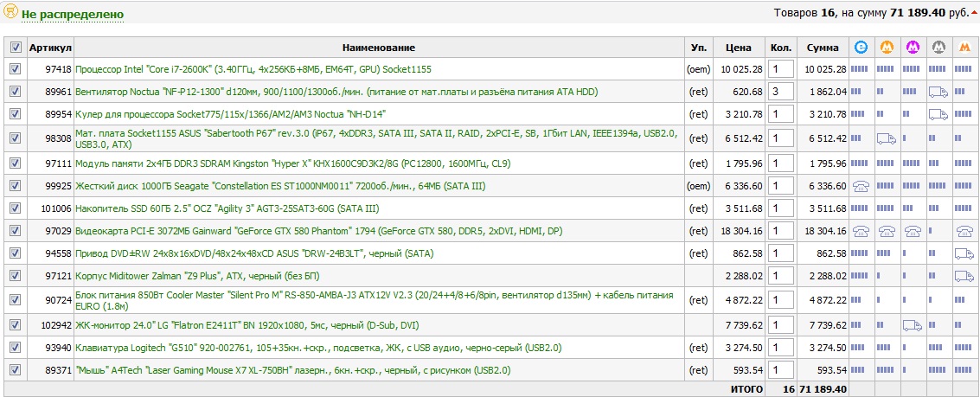Click the 'Кол.' column header
This screenshot has height=397, width=980.
tap(780, 48)
